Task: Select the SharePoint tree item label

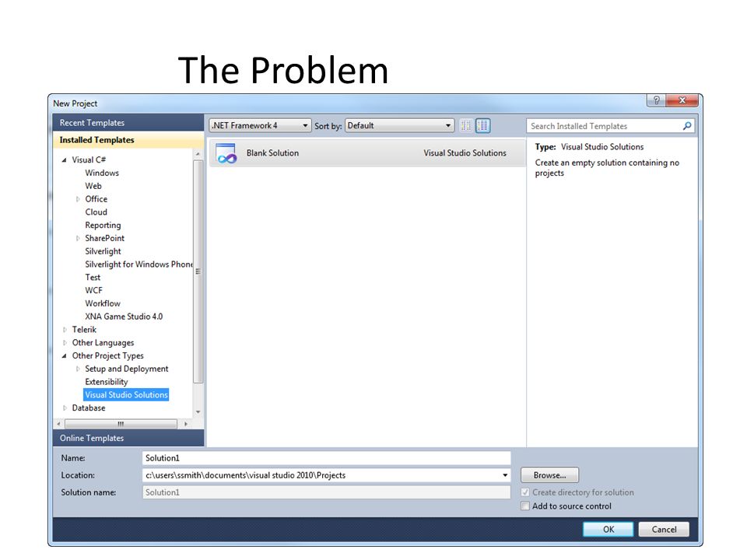Action: click(x=105, y=238)
